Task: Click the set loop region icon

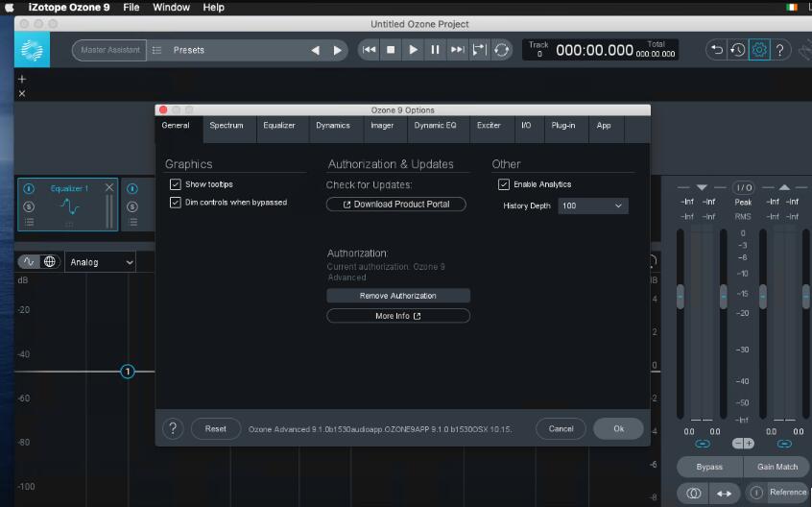Action: click(x=480, y=50)
